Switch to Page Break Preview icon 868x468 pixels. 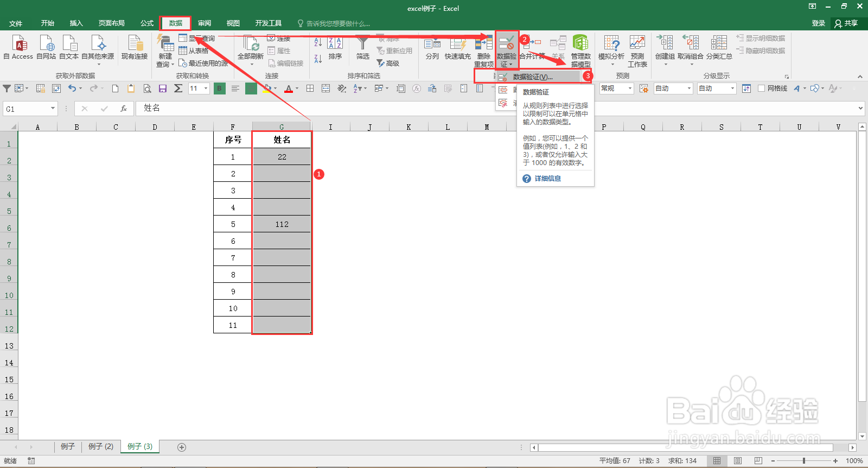click(758, 461)
